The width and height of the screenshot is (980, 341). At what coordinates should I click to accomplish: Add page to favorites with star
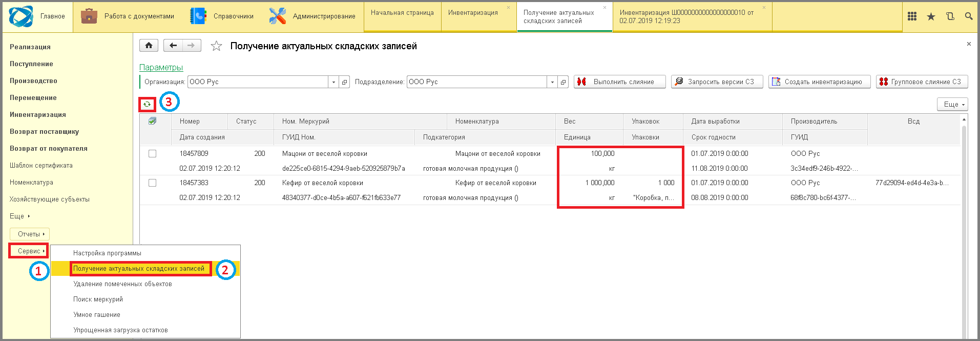coord(216,46)
